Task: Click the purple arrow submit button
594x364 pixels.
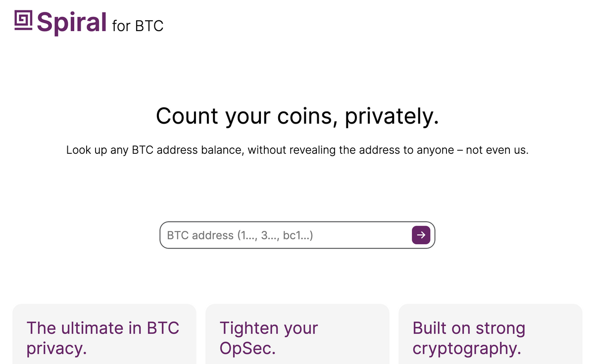Action: point(421,235)
